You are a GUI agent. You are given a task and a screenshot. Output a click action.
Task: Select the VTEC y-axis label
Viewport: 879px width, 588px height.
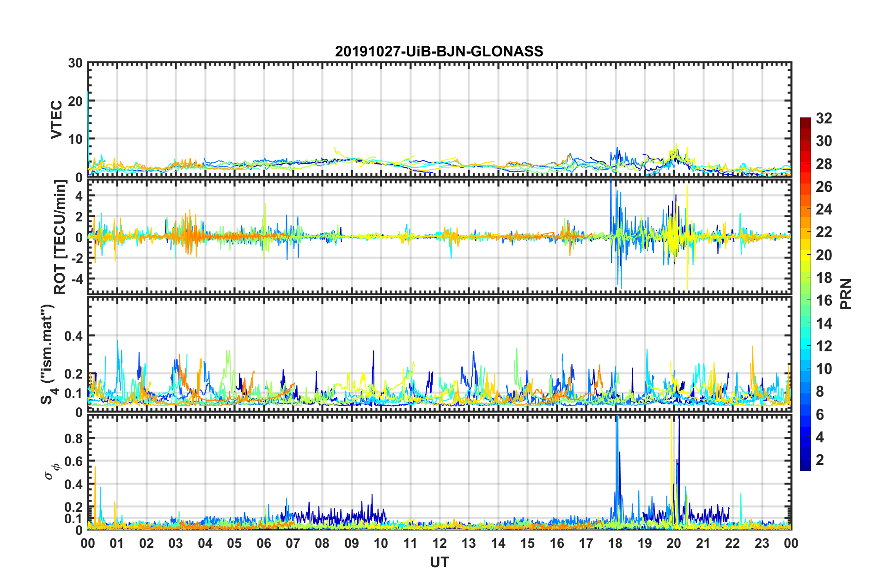[x=56, y=119]
